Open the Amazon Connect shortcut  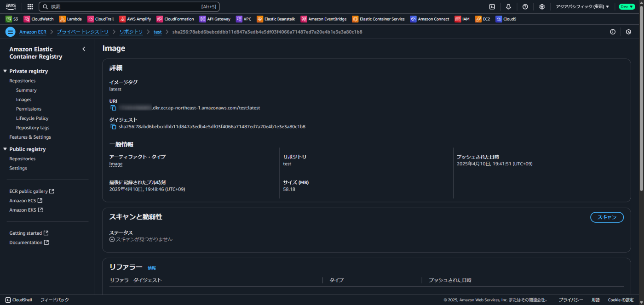point(430,19)
